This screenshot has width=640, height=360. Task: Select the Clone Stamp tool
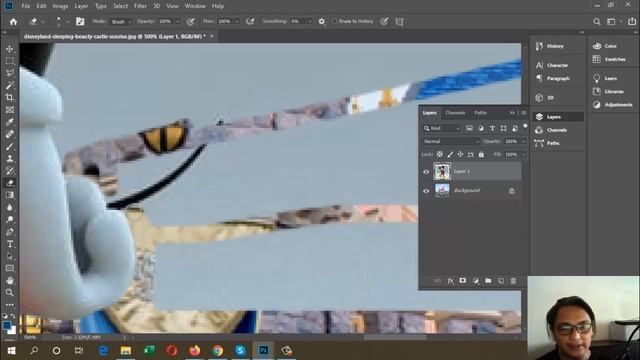click(10, 158)
